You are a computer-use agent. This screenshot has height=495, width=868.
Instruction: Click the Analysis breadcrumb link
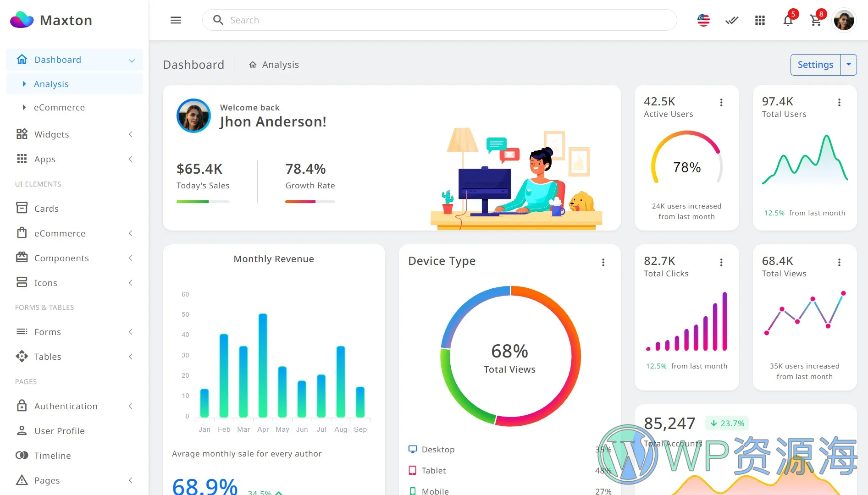point(280,65)
